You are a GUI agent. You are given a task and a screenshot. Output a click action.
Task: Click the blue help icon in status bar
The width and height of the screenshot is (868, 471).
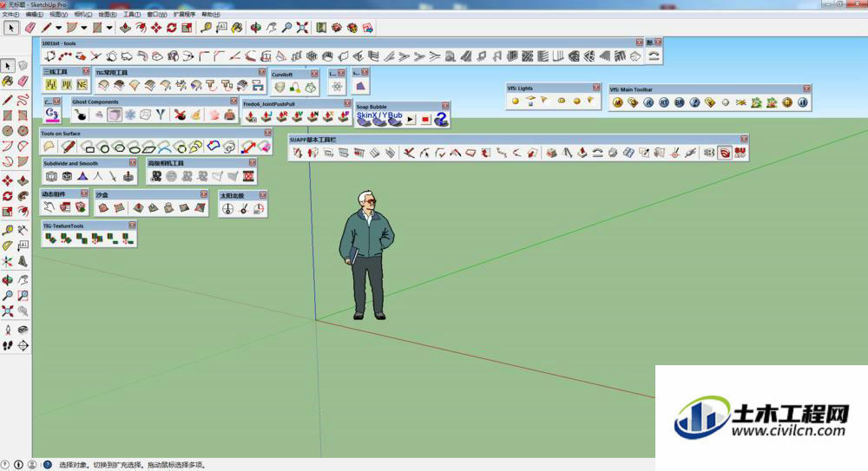pos(48,465)
